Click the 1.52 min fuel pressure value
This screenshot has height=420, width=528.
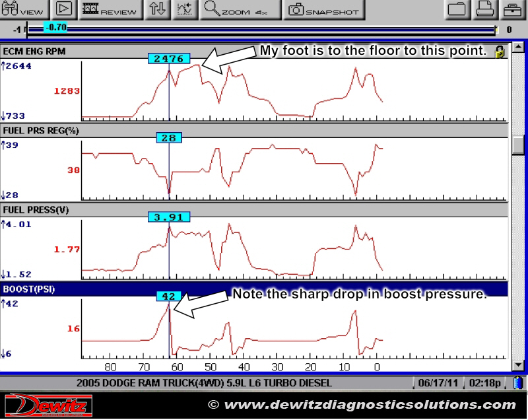pyautogui.click(x=16, y=275)
